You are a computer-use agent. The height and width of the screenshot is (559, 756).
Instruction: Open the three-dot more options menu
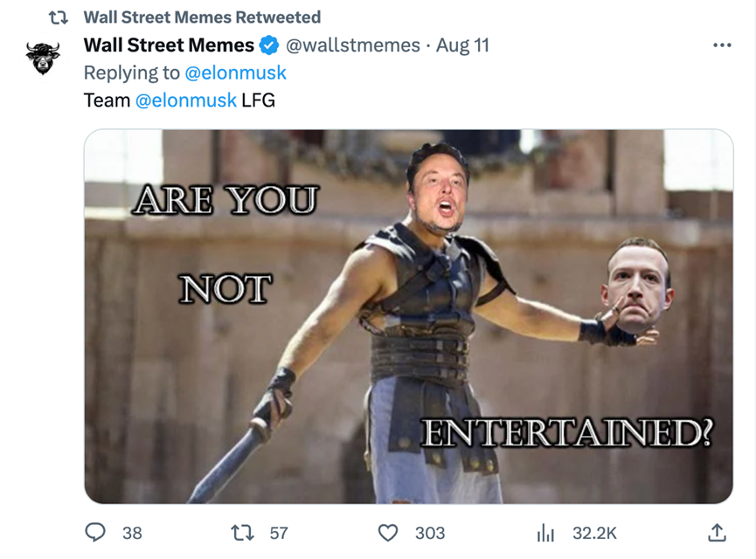click(x=722, y=45)
